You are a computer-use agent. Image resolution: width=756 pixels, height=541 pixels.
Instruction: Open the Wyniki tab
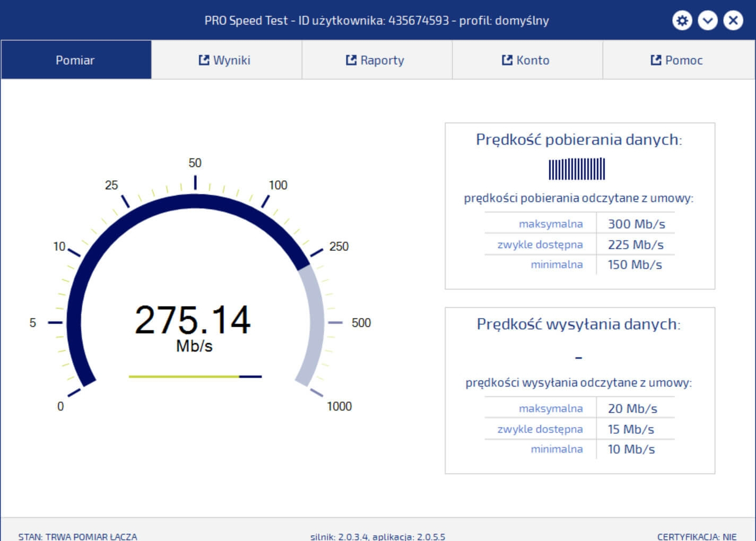(227, 60)
